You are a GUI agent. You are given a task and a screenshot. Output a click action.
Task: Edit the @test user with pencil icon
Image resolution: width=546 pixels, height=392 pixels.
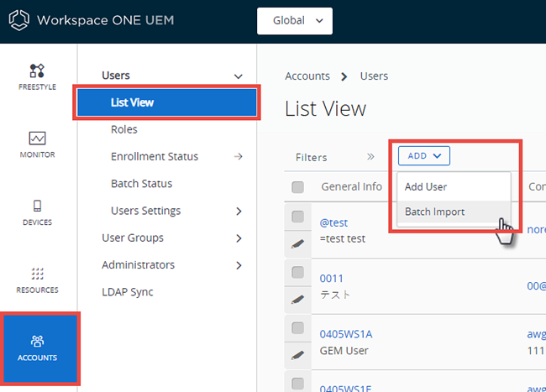297,243
